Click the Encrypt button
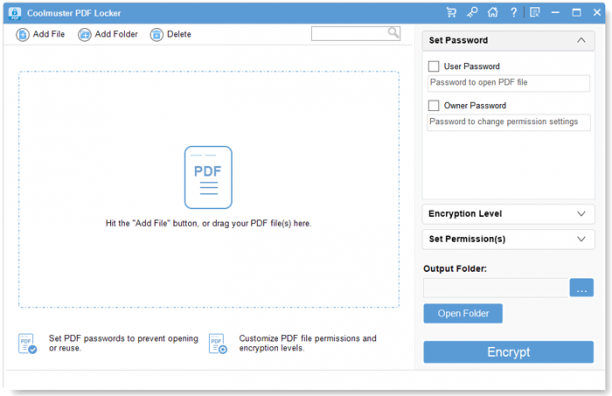 click(x=509, y=352)
